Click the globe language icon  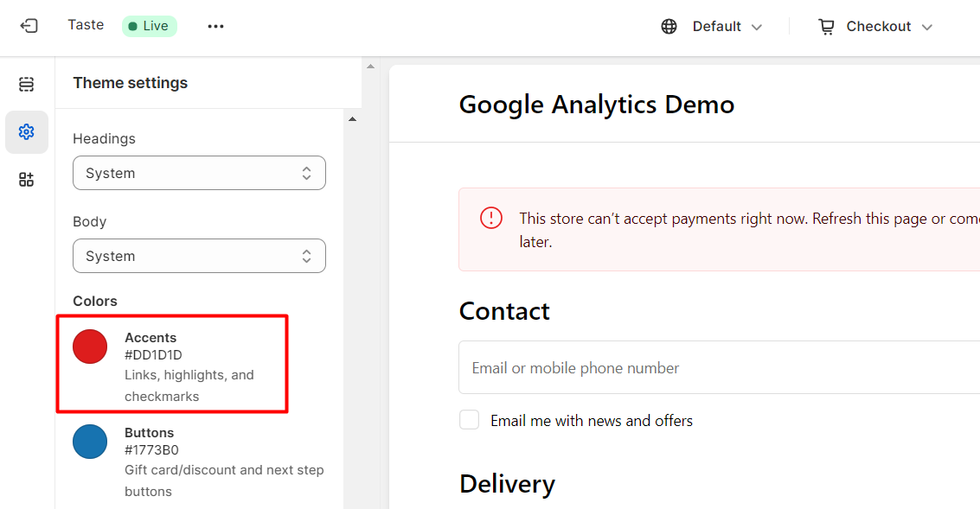(669, 26)
